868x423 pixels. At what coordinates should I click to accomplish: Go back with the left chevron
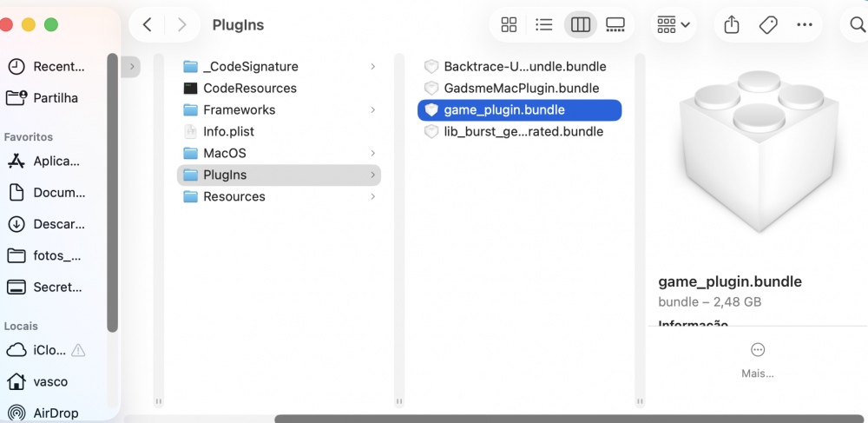point(148,25)
